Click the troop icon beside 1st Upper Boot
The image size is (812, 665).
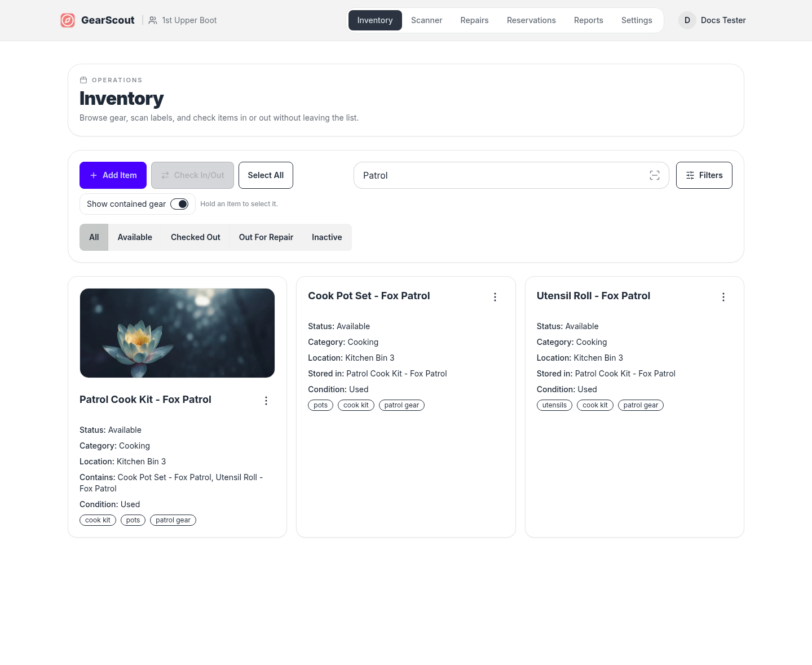tap(153, 20)
